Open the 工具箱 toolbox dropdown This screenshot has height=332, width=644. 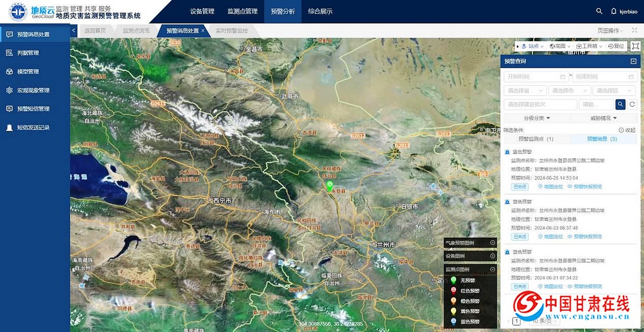589,46
